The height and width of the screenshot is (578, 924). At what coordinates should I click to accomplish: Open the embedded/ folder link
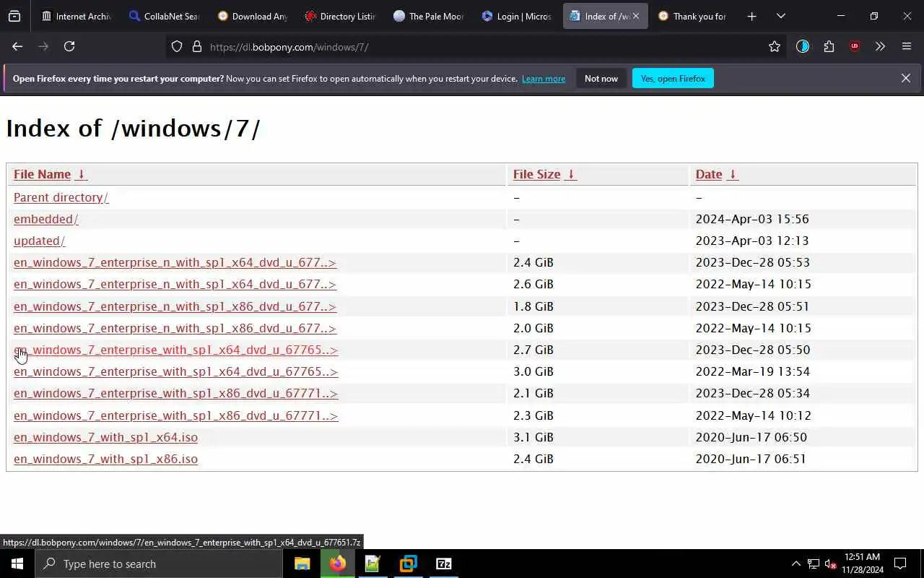click(45, 219)
